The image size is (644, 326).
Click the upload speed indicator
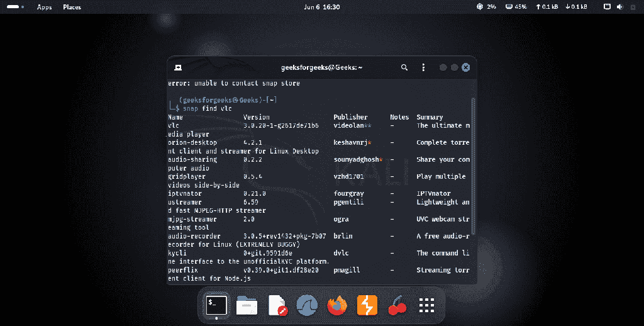coord(547,7)
